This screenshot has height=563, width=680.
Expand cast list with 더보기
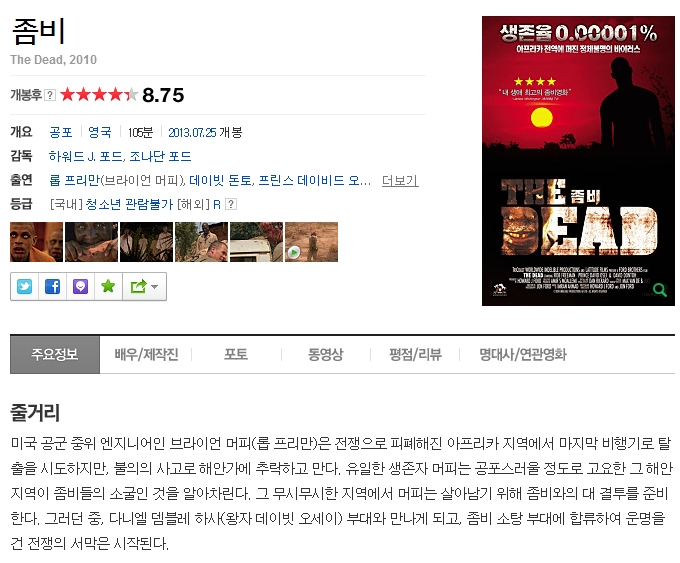[x=400, y=180]
